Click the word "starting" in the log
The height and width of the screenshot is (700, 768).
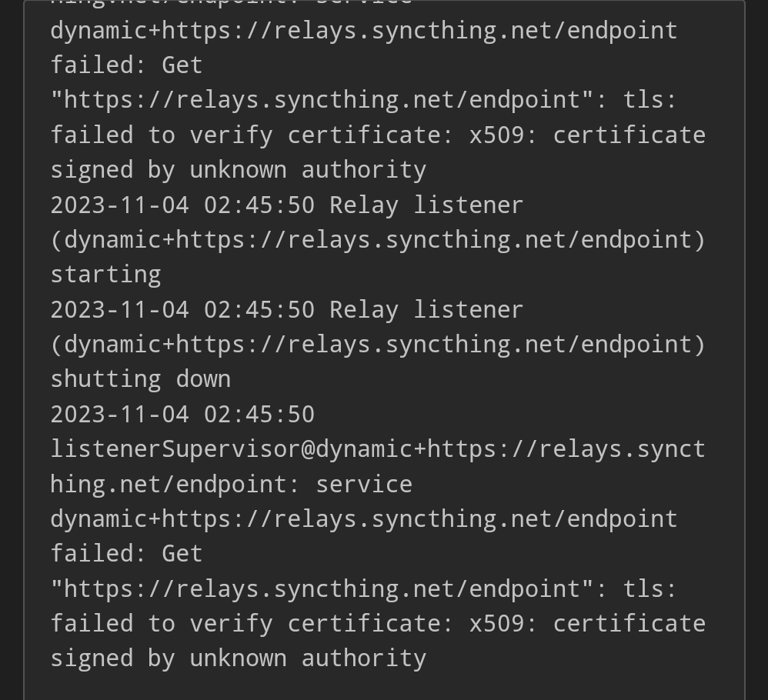point(105,275)
